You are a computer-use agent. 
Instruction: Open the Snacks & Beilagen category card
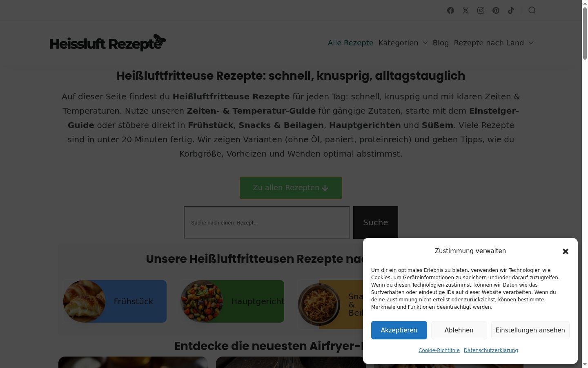click(x=331, y=305)
